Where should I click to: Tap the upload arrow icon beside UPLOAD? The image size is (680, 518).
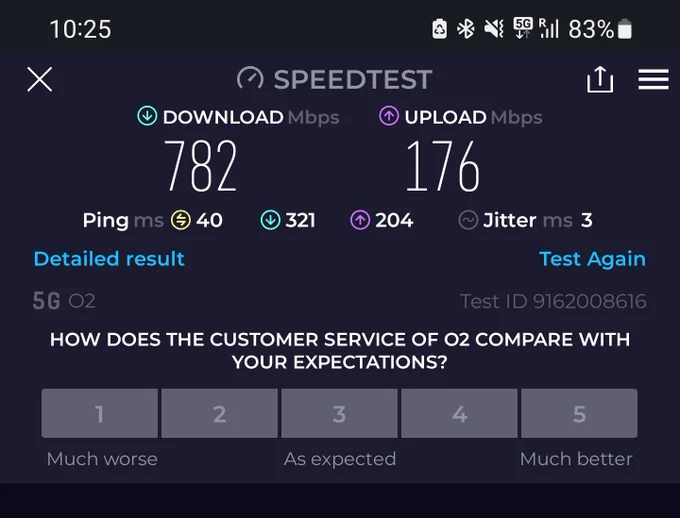[389, 116]
